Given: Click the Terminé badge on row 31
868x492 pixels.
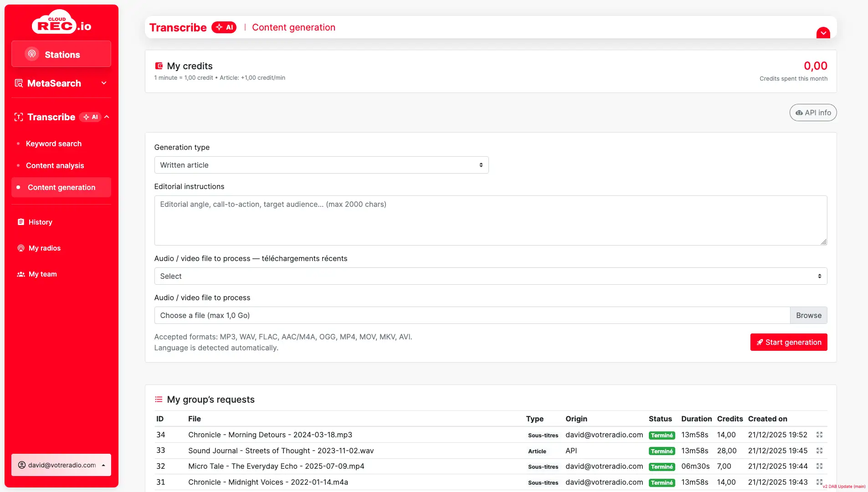Looking at the screenshot, I should 662,482.
